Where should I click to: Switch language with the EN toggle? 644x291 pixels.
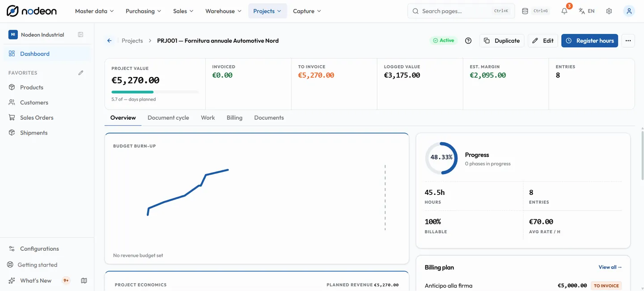coord(586,11)
